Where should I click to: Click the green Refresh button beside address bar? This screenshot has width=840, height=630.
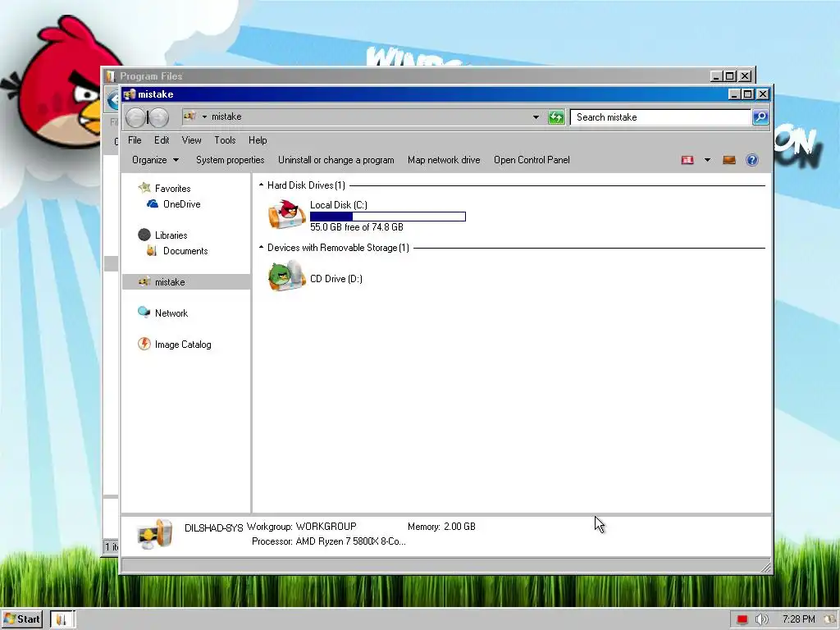click(x=556, y=116)
